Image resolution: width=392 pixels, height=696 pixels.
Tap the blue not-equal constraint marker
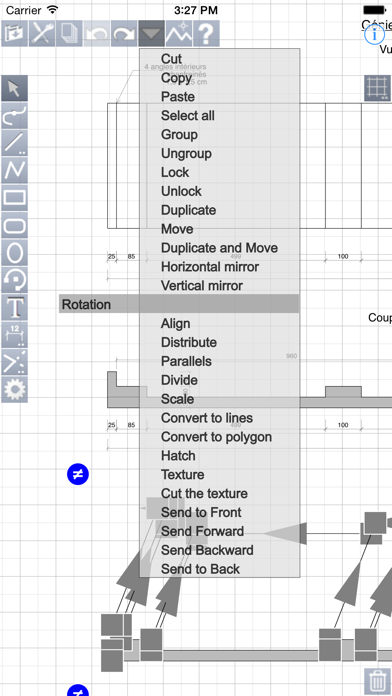click(x=78, y=474)
